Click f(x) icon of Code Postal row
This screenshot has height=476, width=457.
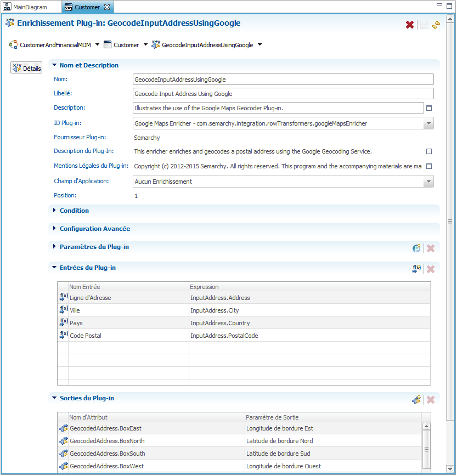tap(64, 335)
